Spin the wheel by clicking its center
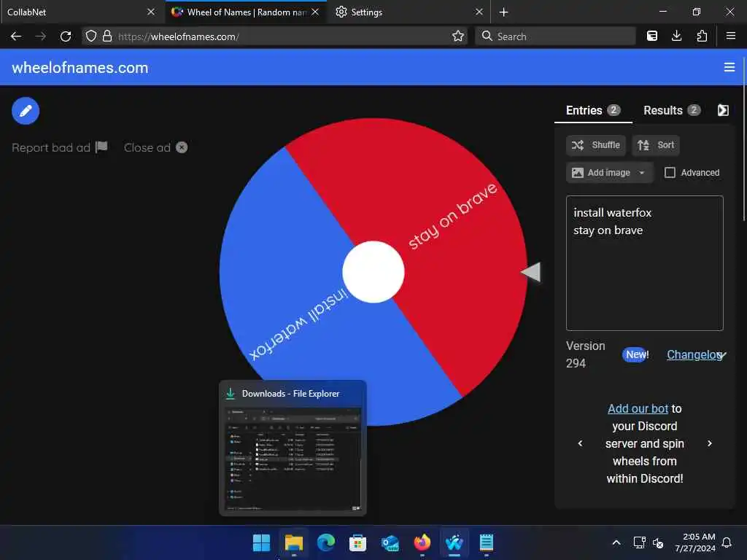The height and width of the screenshot is (560, 747). click(373, 272)
